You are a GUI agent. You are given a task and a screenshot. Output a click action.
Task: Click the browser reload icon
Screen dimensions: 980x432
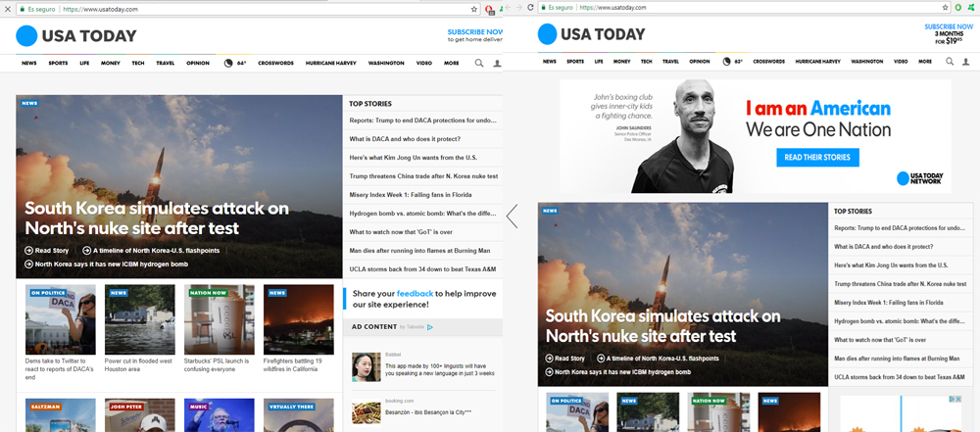tap(530, 7)
